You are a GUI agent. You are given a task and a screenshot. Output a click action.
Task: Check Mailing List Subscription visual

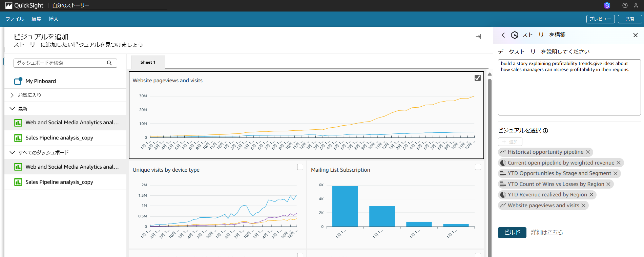click(x=478, y=167)
